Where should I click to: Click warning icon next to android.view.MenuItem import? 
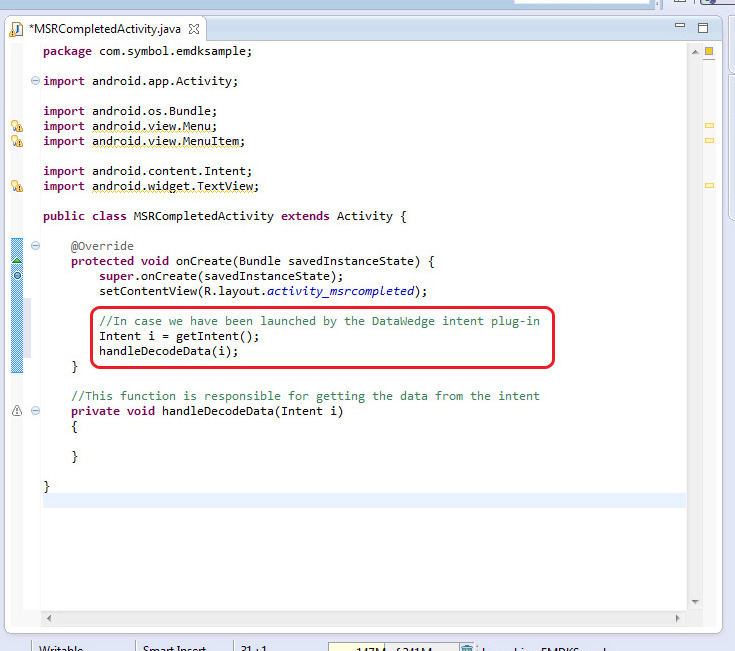16,142
